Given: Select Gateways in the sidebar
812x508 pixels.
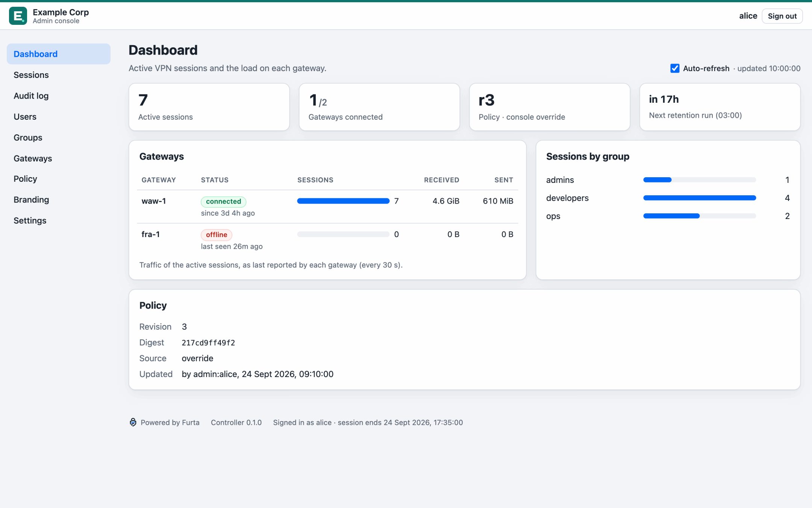Looking at the screenshot, I should pos(59,158).
